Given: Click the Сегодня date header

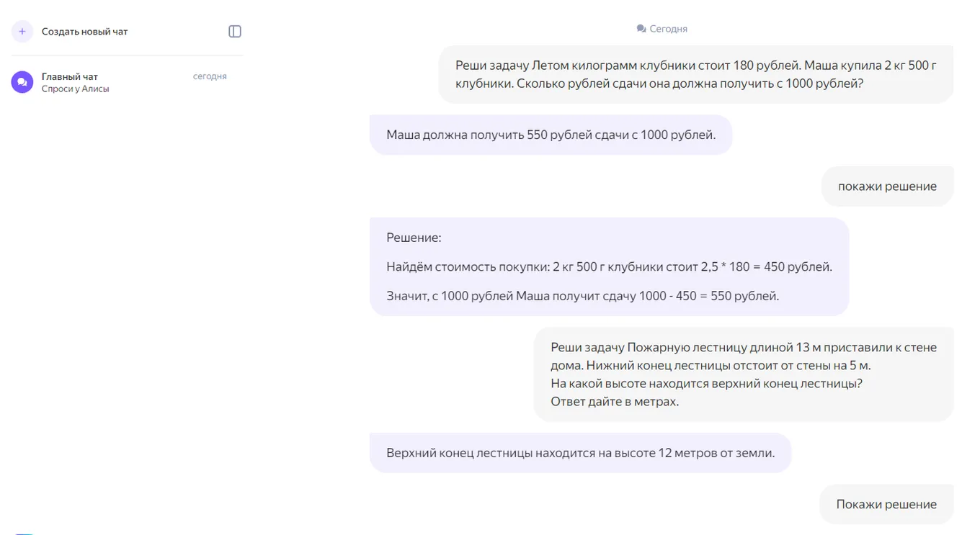Looking at the screenshot, I should click(x=669, y=29).
